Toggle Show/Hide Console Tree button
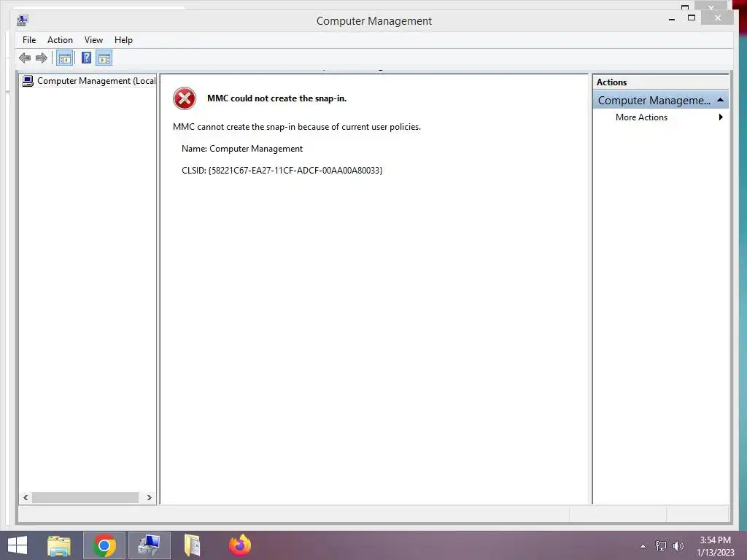This screenshot has width=747, height=560. (x=65, y=58)
